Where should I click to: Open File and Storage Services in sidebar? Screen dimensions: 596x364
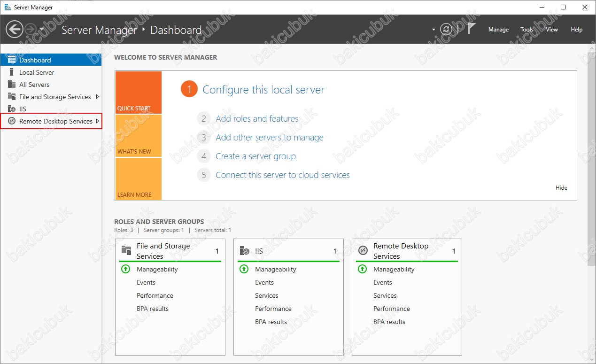coord(55,97)
